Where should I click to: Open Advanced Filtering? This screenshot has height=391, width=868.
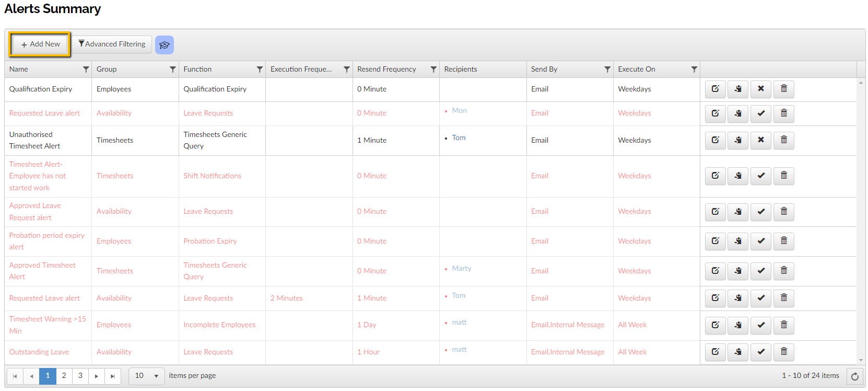click(x=112, y=44)
